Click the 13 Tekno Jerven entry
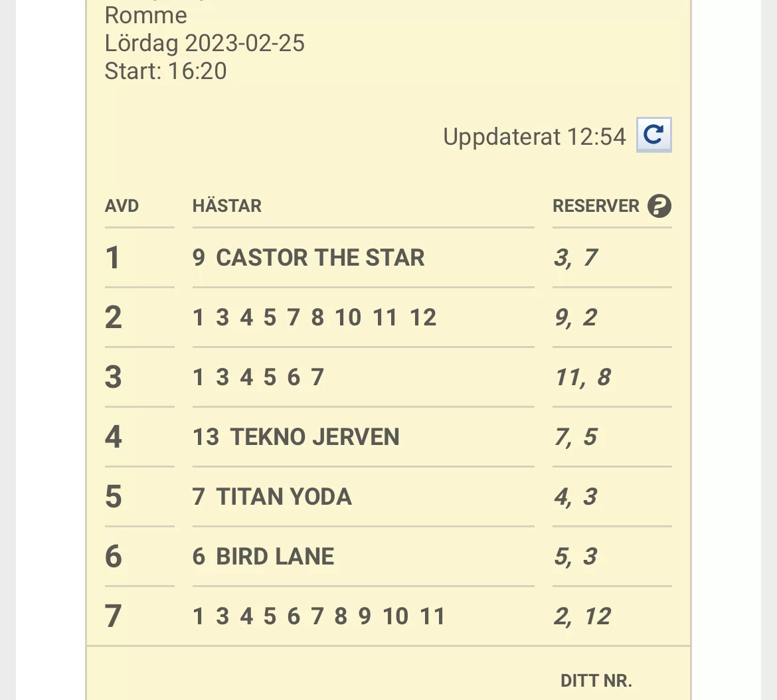The width and height of the screenshot is (777, 700). (296, 437)
